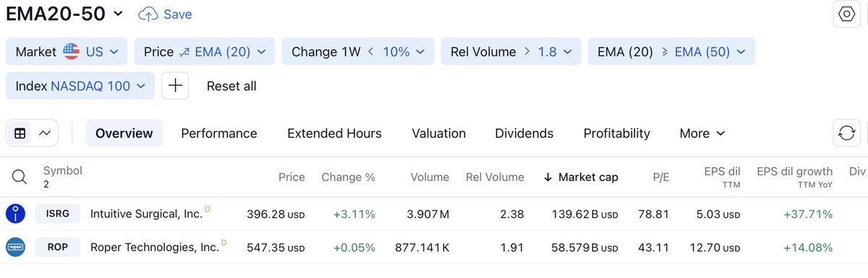Open the EMA (20) above EMA (50) filter
Screen dimensions: 868x278
[671, 51]
